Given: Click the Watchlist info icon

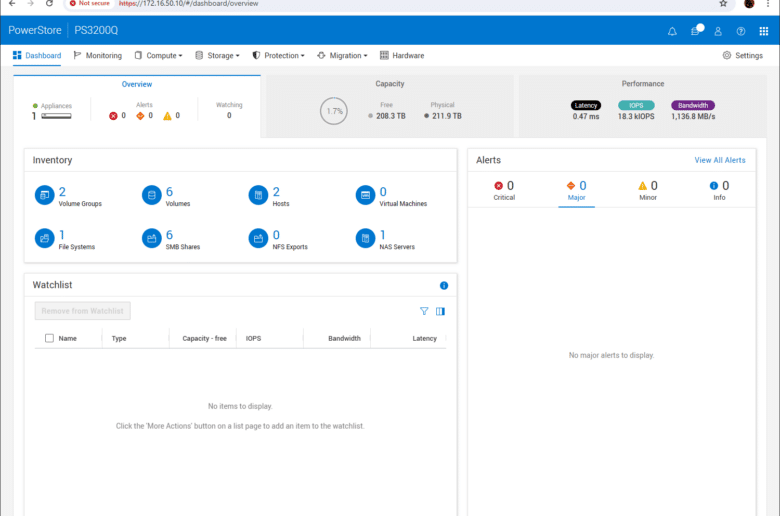Looking at the screenshot, I should 444,286.
